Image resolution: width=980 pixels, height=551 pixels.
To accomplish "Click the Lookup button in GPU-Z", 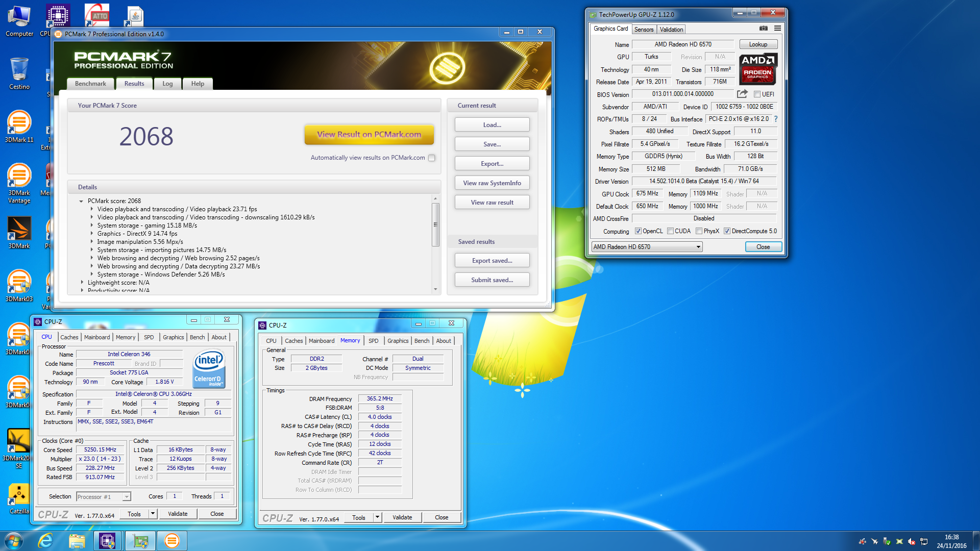I will [758, 44].
